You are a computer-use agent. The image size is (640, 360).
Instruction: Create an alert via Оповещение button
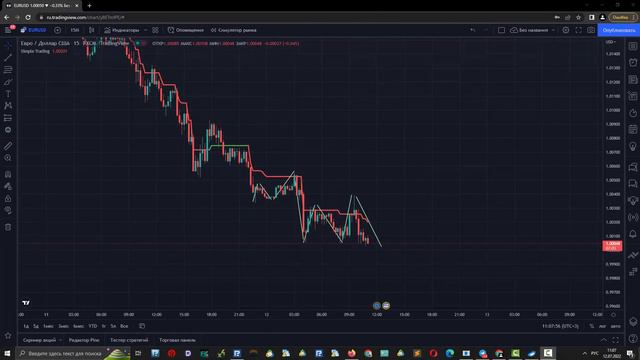tap(186, 30)
